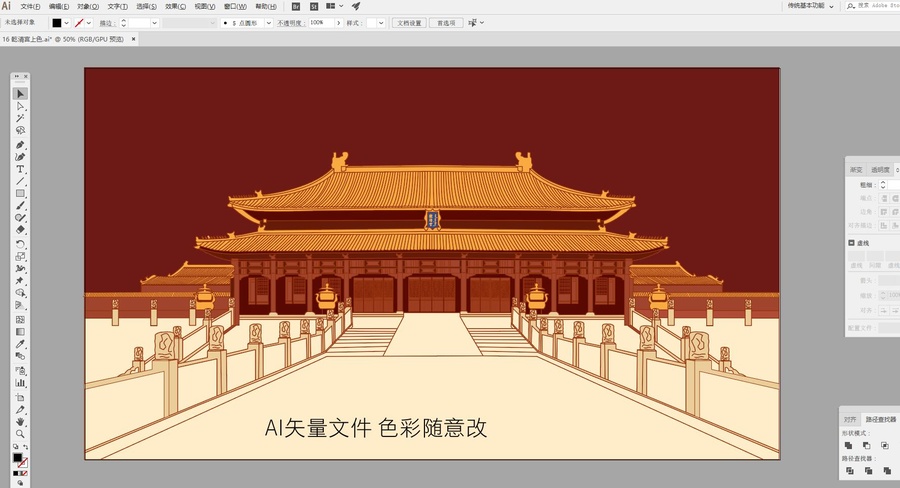This screenshot has height=488, width=900.
Task: Click the Divide pathfinder icon
Action: (849, 471)
